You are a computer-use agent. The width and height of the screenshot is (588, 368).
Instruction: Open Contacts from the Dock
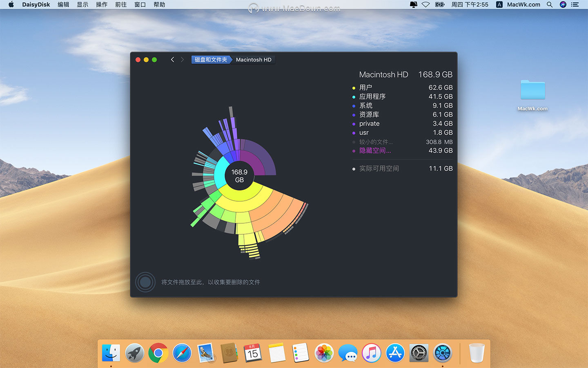(229, 353)
